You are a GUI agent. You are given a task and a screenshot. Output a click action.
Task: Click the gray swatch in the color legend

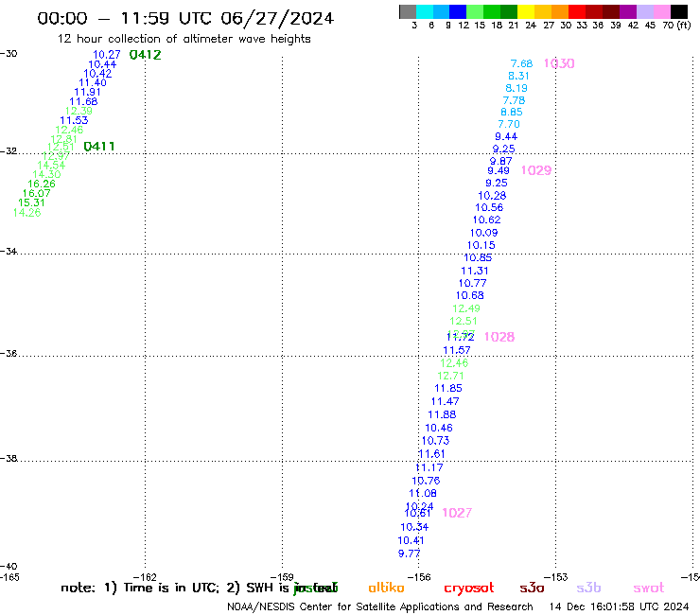tap(408, 11)
